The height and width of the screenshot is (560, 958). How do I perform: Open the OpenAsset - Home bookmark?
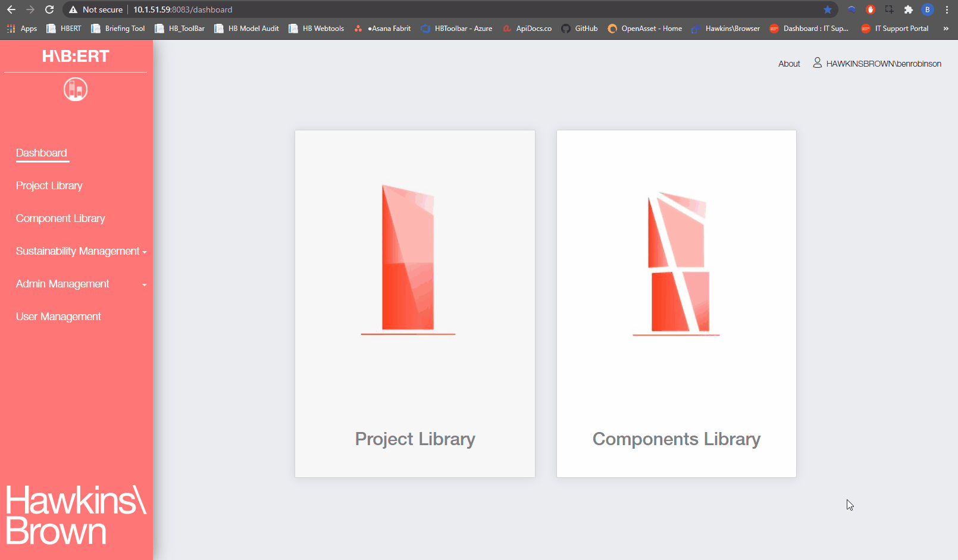coord(645,29)
